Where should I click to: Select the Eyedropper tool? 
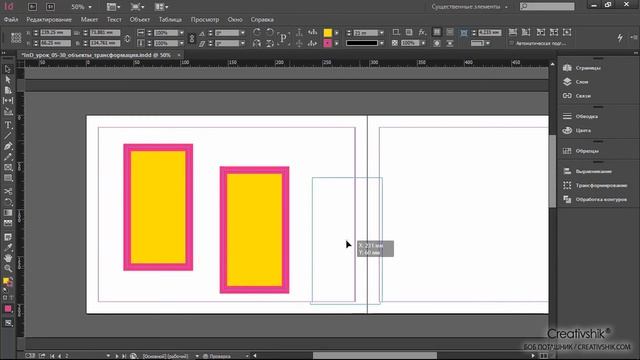(8, 248)
